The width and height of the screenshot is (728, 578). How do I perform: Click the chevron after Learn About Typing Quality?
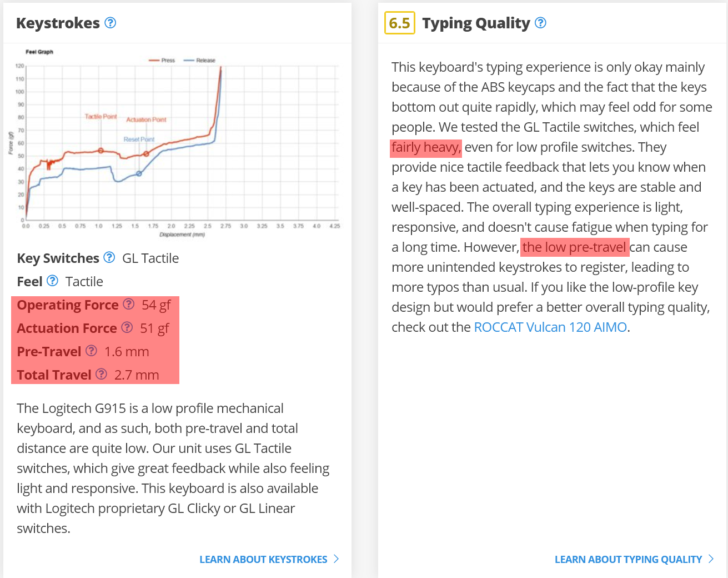711,559
